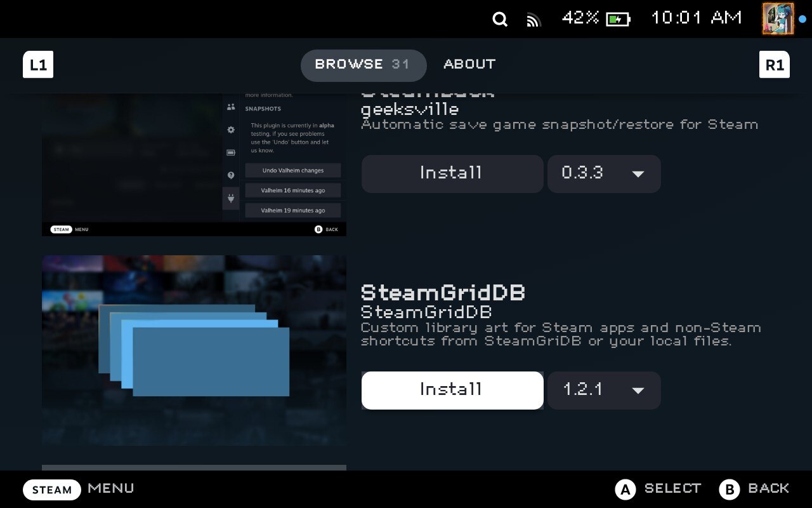Click the Custom library art description text

click(561, 335)
